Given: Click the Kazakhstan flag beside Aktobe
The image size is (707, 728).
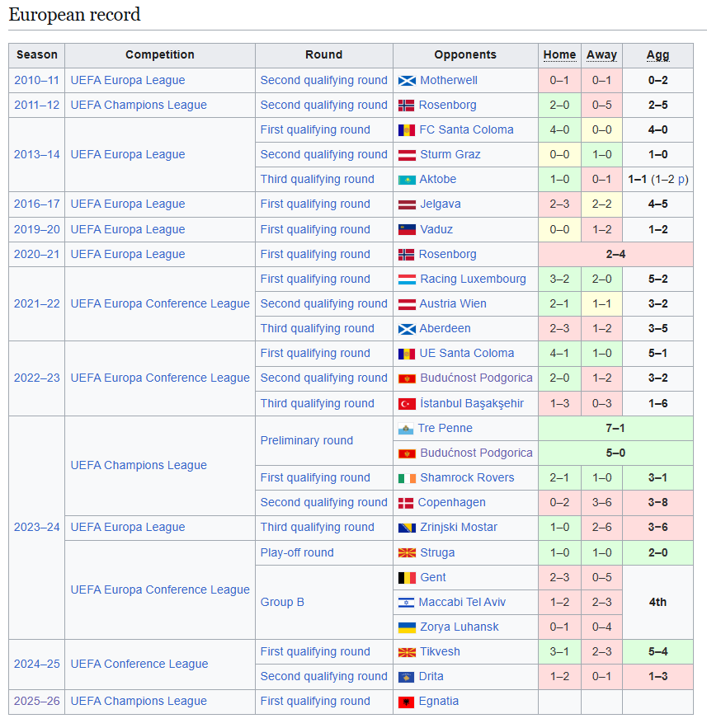Looking at the screenshot, I should [x=407, y=180].
